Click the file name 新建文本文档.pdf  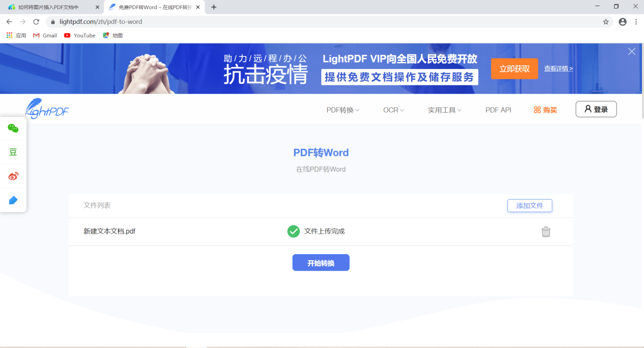110,231
